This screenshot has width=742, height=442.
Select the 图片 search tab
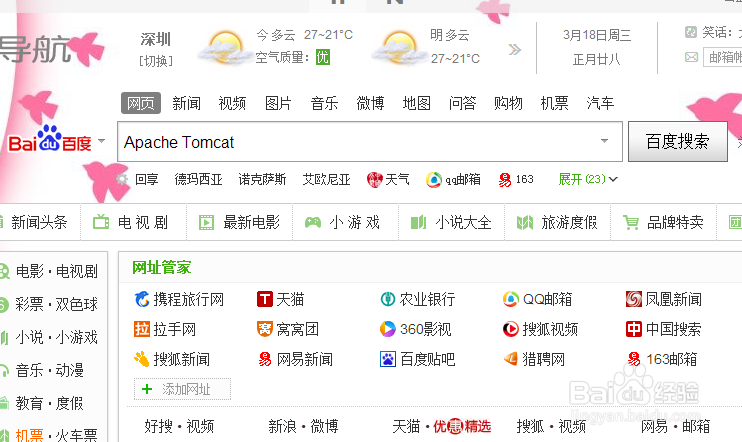click(278, 103)
